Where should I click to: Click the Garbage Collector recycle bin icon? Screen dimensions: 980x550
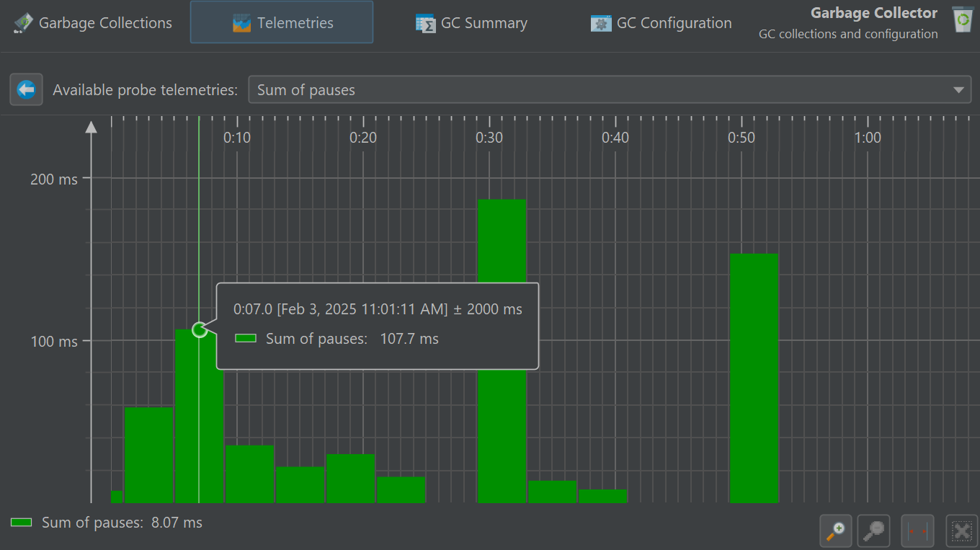pos(963,19)
